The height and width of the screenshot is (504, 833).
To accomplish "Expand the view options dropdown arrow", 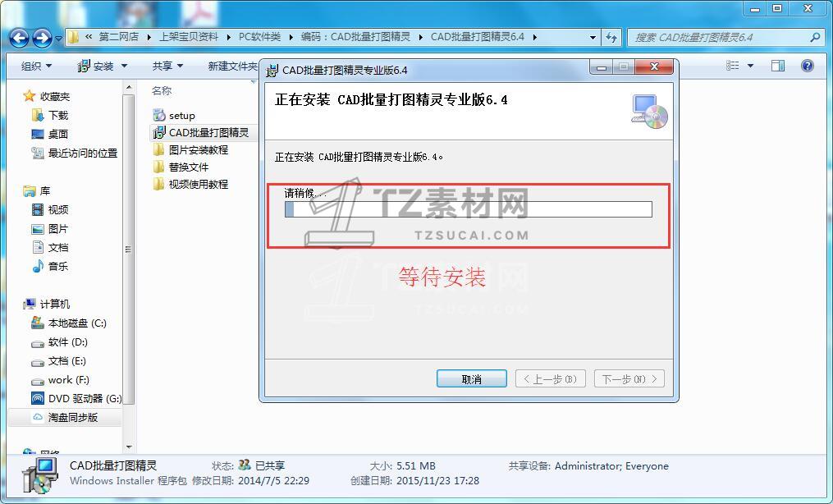I will pos(751,66).
